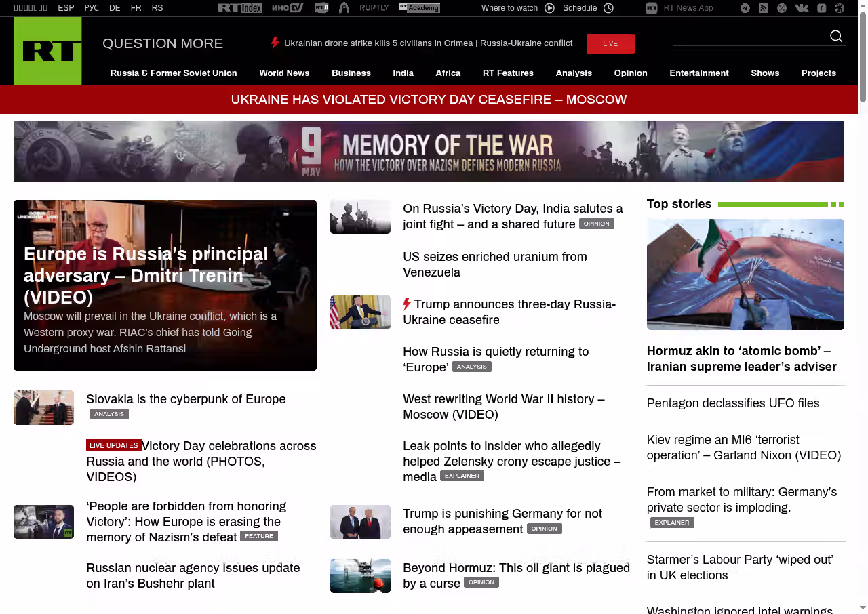The image size is (868, 614).
Task: Open the X (Twitter) social icon
Action: 782,8
